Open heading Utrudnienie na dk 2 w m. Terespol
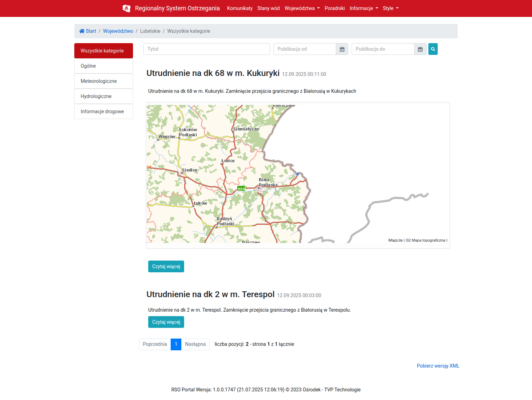This screenshot has height=400, width=532. pos(210,294)
